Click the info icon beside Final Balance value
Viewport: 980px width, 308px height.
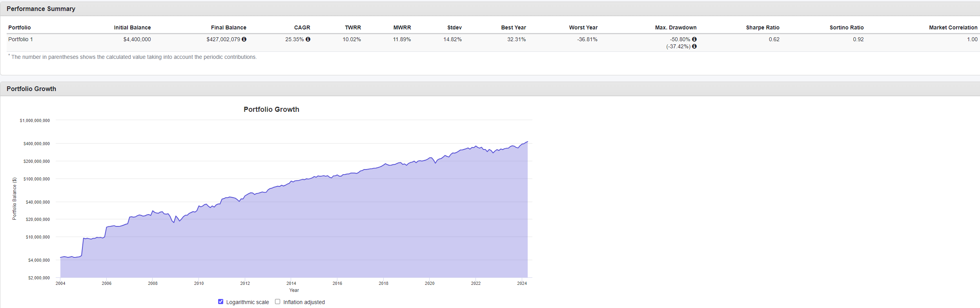point(244,39)
